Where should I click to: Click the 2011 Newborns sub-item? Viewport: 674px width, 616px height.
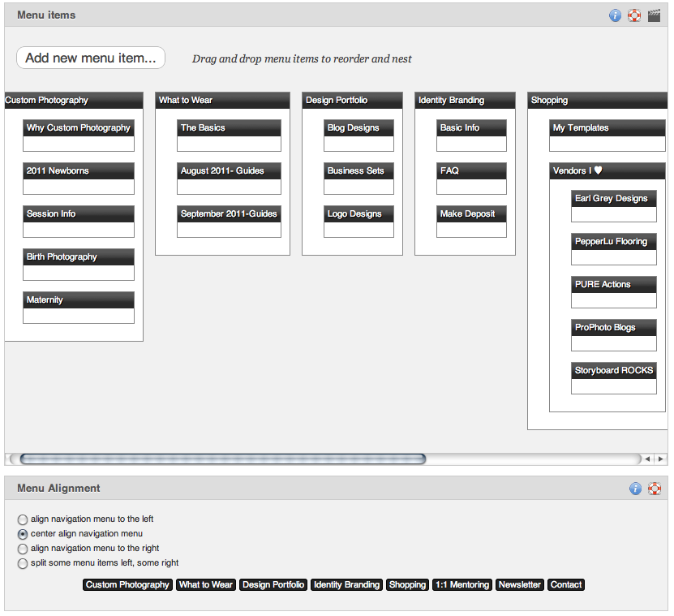[79, 170]
